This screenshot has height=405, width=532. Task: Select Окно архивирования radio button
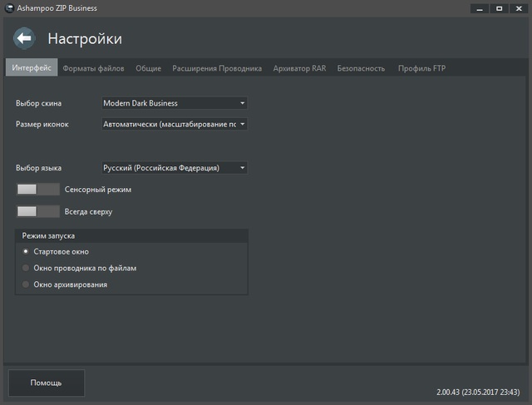pos(26,284)
